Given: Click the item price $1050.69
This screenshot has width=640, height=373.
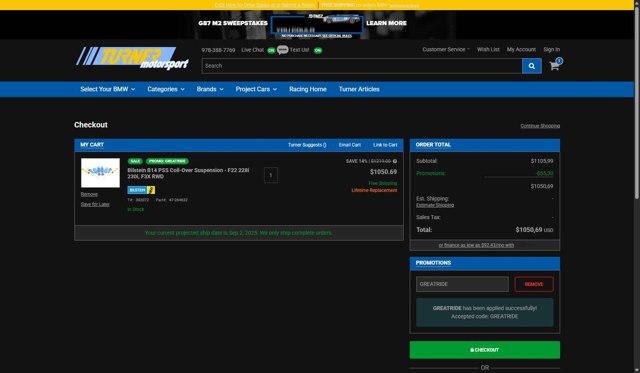Looking at the screenshot, I should point(383,172).
